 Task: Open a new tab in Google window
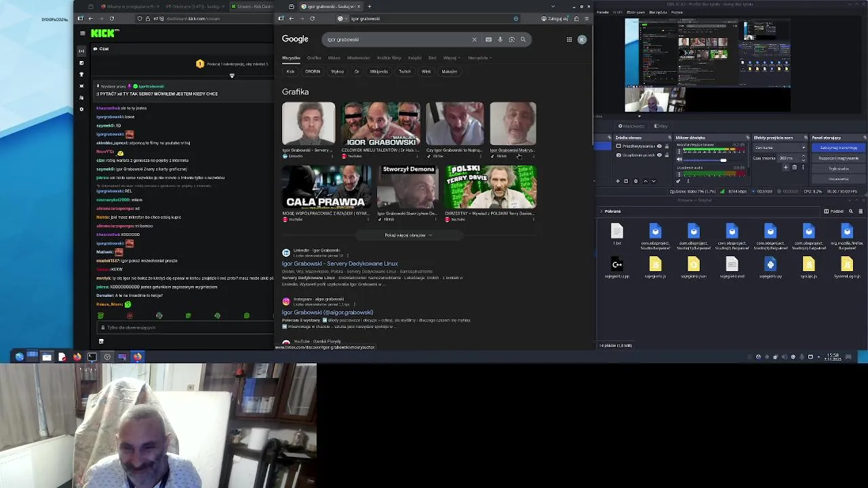[x=369, y=6]
